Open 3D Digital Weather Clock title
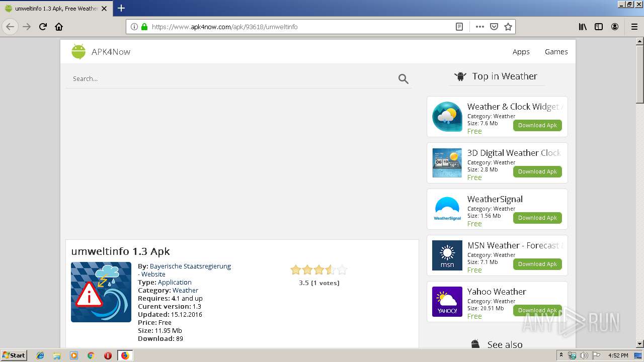Viewport: 644px width, 362px height. click(x=514, y=153)
